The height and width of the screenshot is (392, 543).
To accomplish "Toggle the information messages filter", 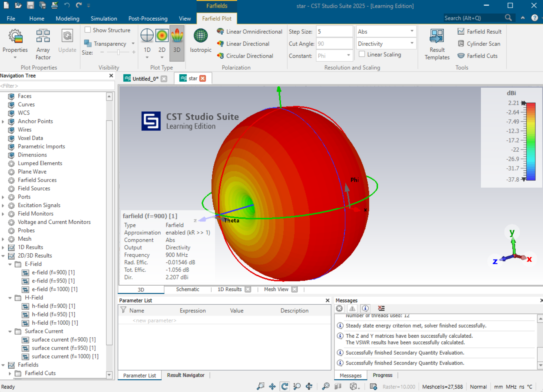I will click(365, 308).
